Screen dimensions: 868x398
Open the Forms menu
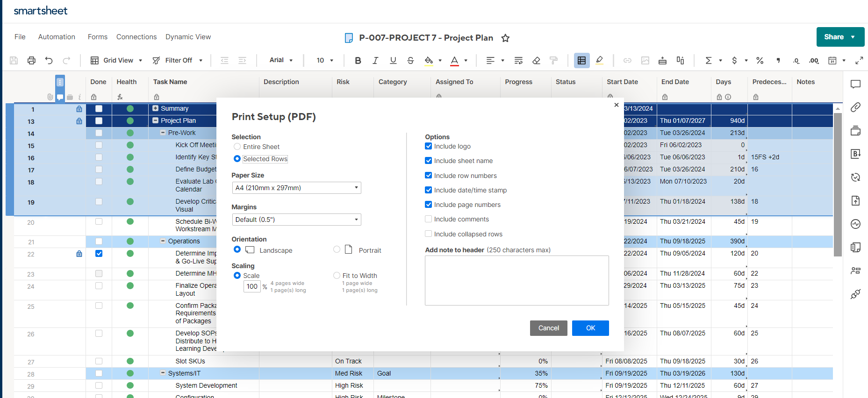tap(98, 37)
